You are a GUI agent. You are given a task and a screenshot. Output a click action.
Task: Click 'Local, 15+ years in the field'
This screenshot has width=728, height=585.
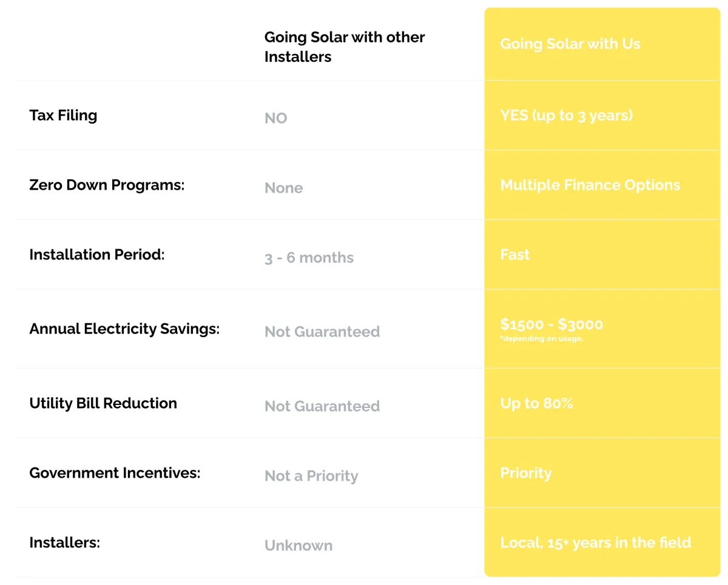(595, 543)
